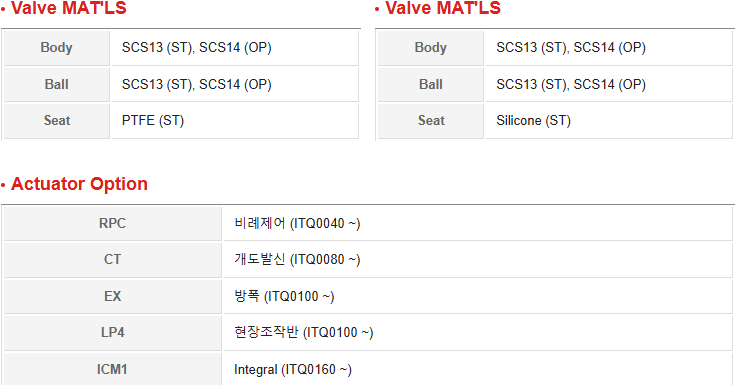Select the Actuator Option heading

[79, 184]
